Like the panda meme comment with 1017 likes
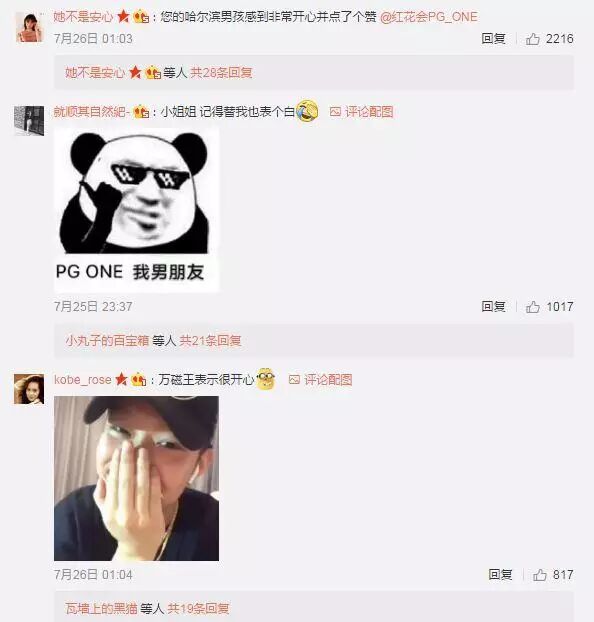This screenshot has height=622, width=594. pos(532,307)
